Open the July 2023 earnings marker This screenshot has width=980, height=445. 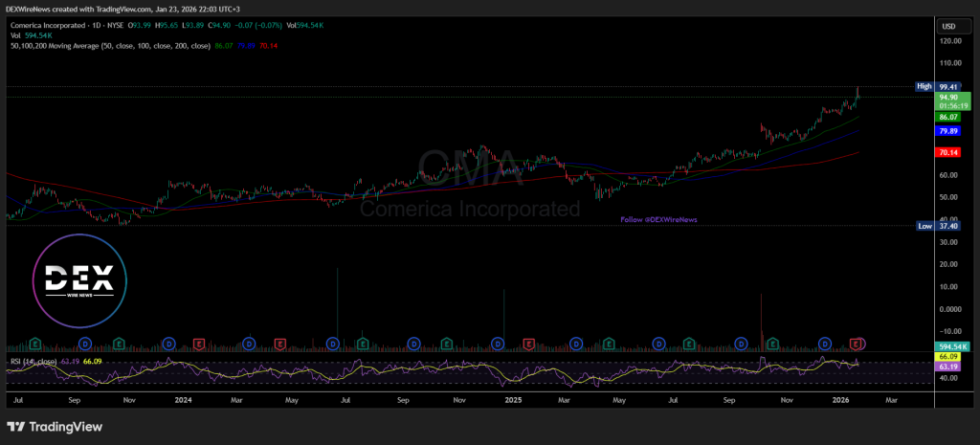[36, 344]
